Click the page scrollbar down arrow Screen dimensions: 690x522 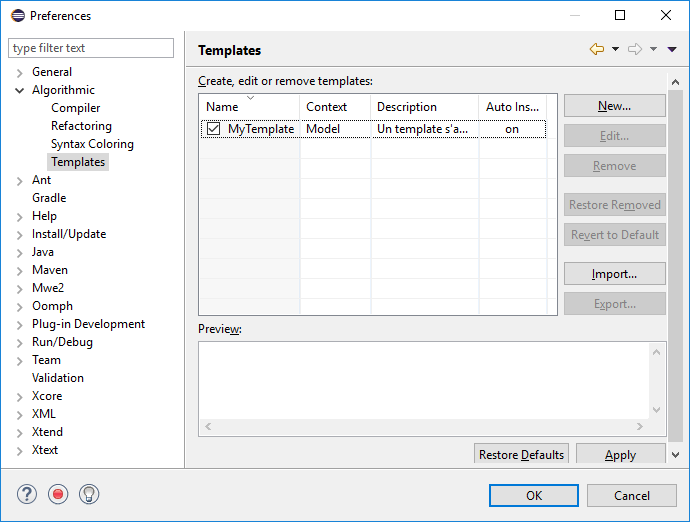point(675,455)
